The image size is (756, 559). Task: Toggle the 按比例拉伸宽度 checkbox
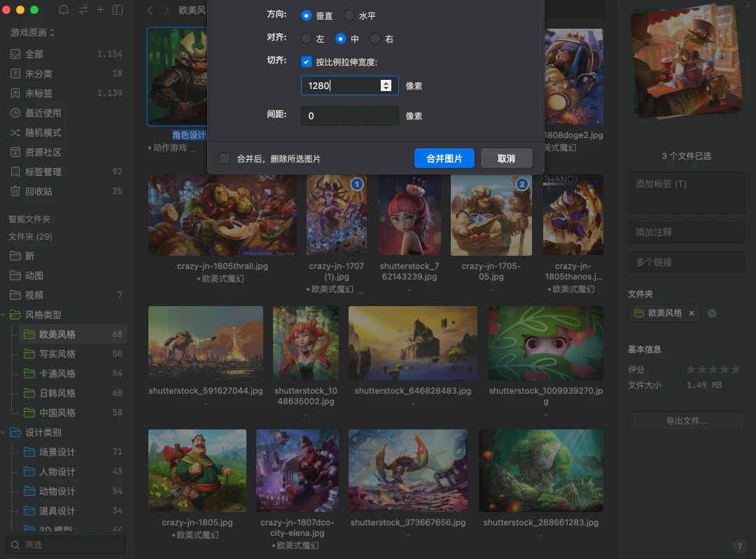tap(306, 62)
